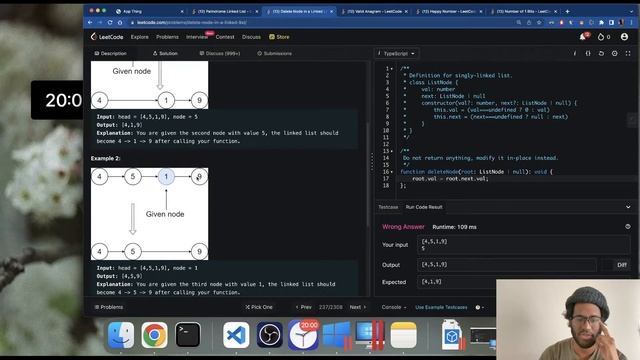The height and width of the screenshot is (360, 640).
Task: Go to the Next problem
Action: click(358, 307)
